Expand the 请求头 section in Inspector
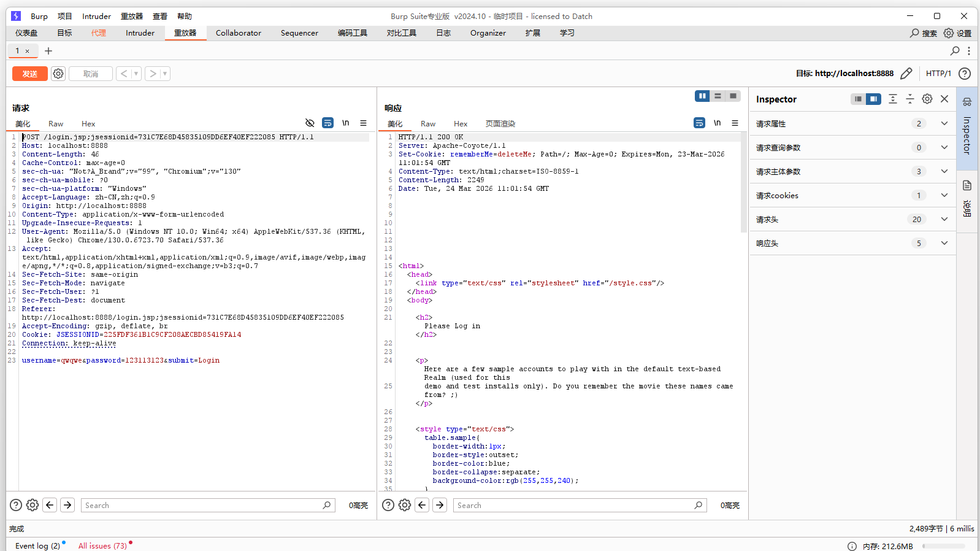 coord(944,219)
